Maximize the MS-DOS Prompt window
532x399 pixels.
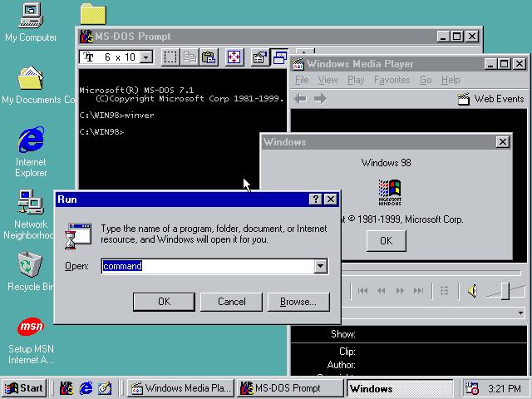(x=456, y=37)
